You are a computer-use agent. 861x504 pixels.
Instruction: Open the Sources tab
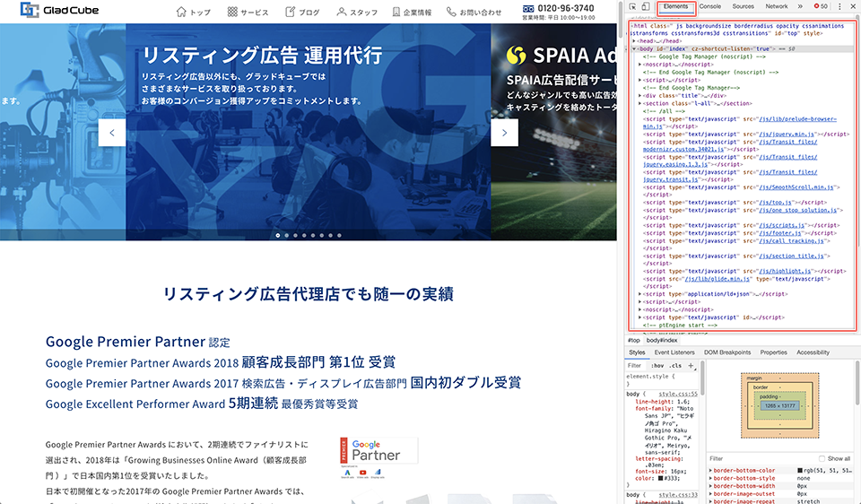[743, 6]
